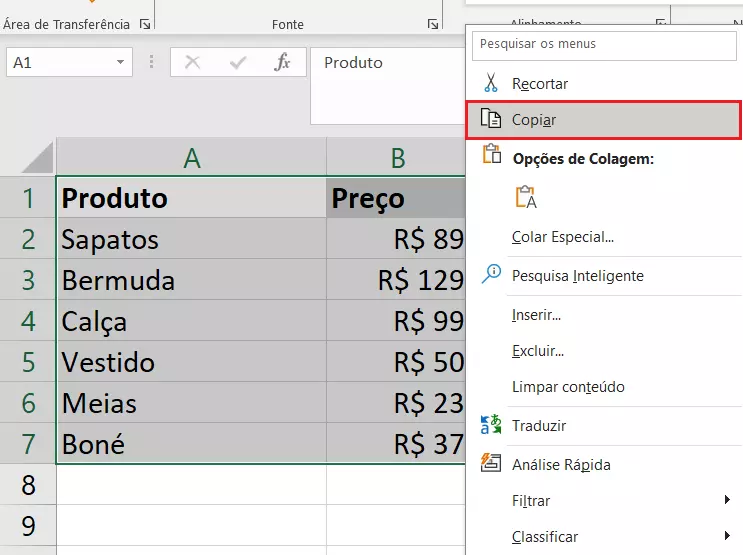743x555 pixels.
Task: Open the Área de Transferência dialog launcher
Action: pyautogui.click(x=145, y=23)
